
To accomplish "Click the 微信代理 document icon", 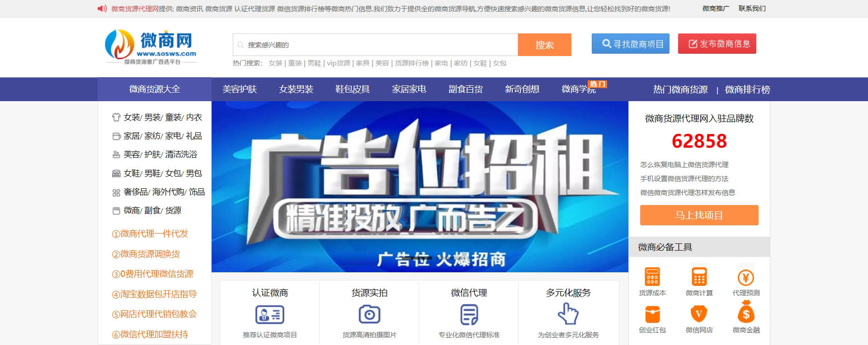I will 469,315.
